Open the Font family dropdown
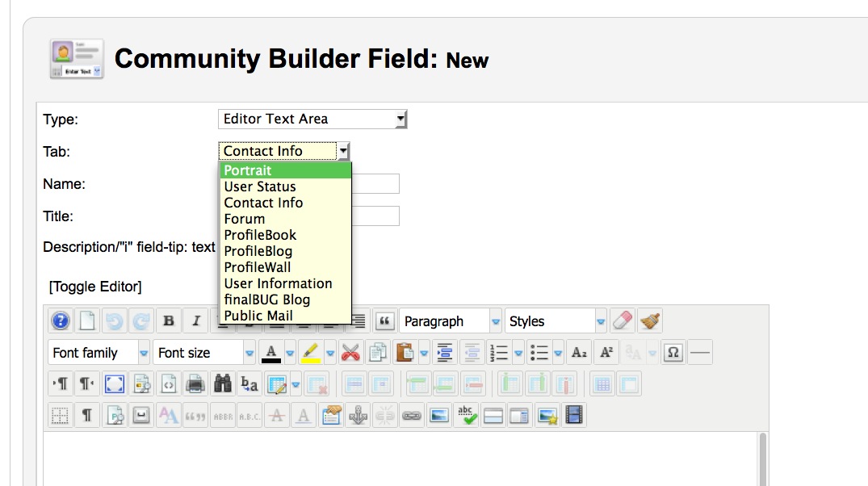This screenshot has width=868, height=486. coord(99,353)
